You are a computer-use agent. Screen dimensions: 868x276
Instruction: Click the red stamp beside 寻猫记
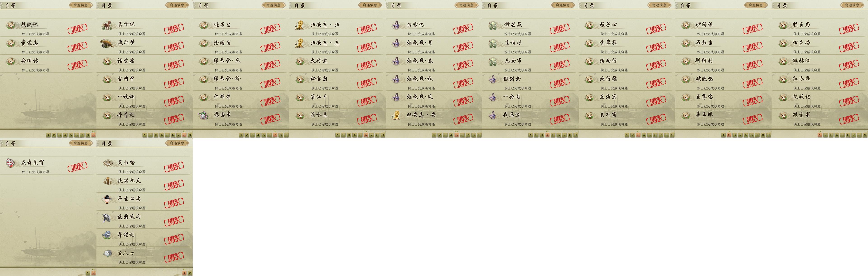coord(174,239)
